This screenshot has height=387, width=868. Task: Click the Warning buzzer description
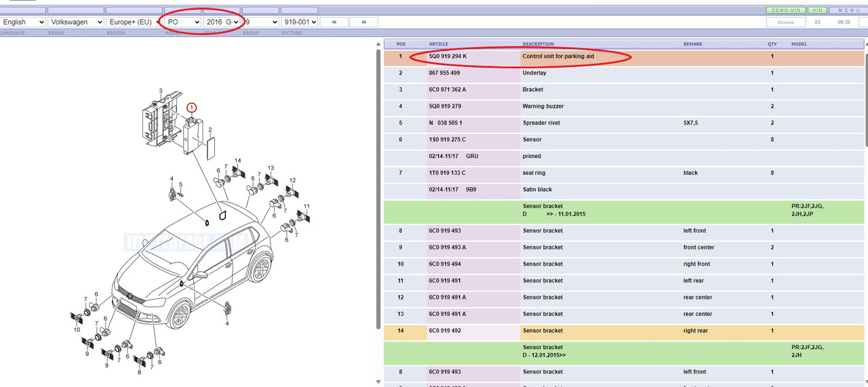point(542,106)
